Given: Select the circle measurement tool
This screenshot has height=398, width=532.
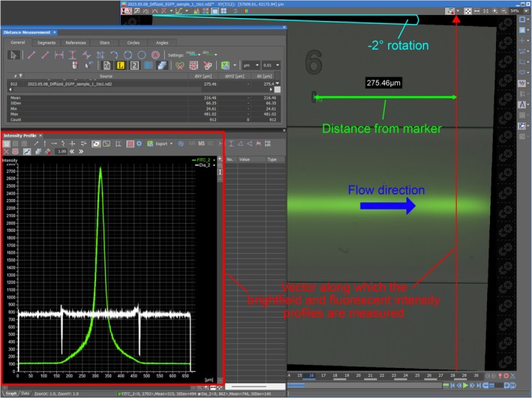Looking at the screenshot, I should (128, 55).
